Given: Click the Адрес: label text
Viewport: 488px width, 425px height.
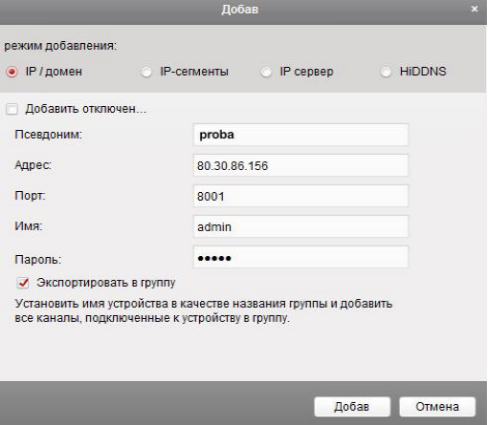Looking at the screenshot, I should click(33, 165).
